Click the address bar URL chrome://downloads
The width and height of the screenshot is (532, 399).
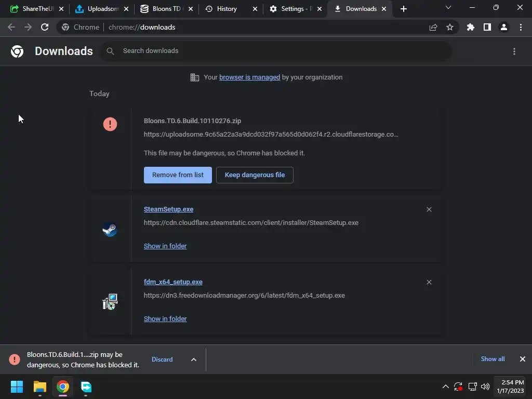click(142, 27)
